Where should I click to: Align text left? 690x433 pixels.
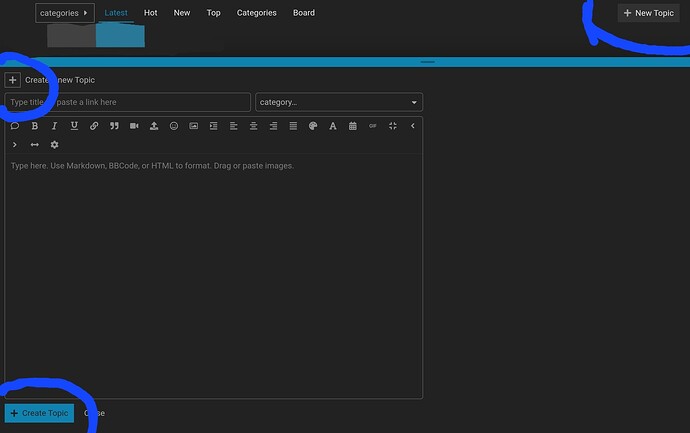pyautogui.click(x=234, y=126)
